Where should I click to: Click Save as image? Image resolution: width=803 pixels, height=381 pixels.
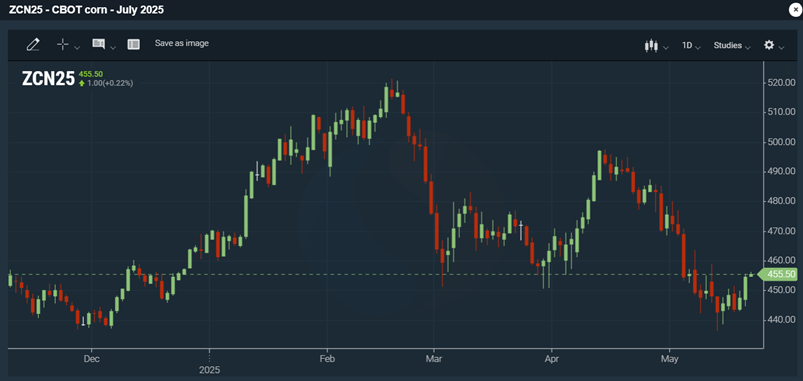point(182,44)
